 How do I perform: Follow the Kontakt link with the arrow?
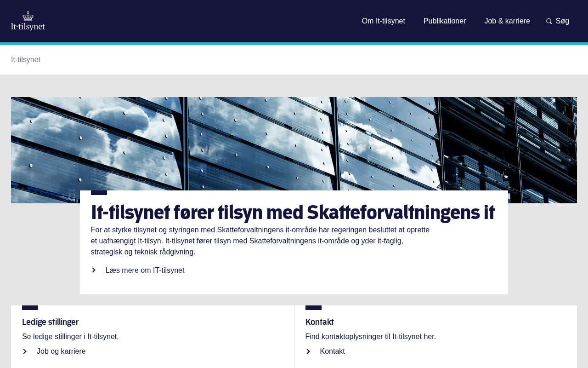click(332, 351)
